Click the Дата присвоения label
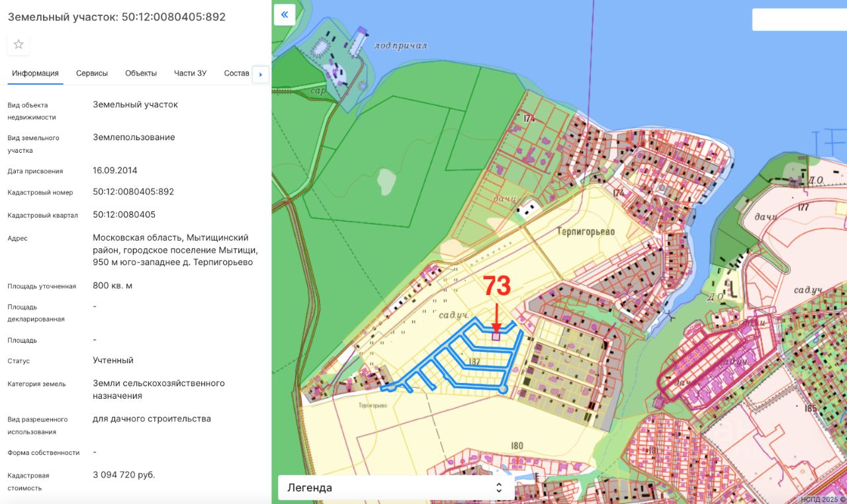The image size is (847, 504). (35, 171)
